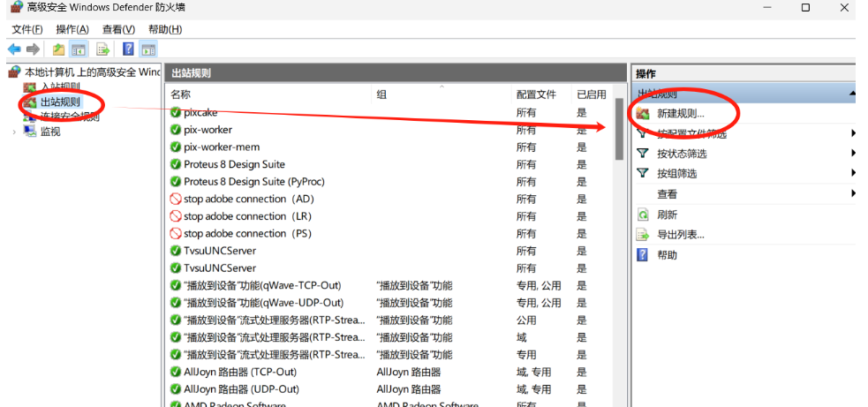The height and width of the screenshot is (407, 868).
Task: Click the app icon in the title bar
Action: point(17,7)
